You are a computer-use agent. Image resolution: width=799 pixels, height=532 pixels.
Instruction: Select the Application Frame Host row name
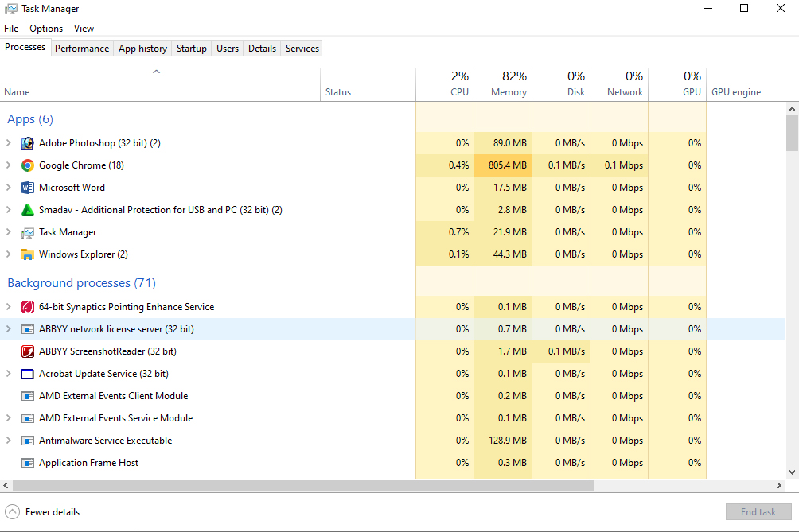(x=88, y=463)
